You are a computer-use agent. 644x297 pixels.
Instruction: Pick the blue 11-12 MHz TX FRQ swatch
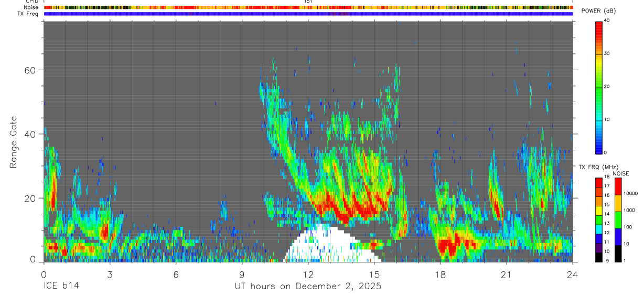click(x=599, y=238)
